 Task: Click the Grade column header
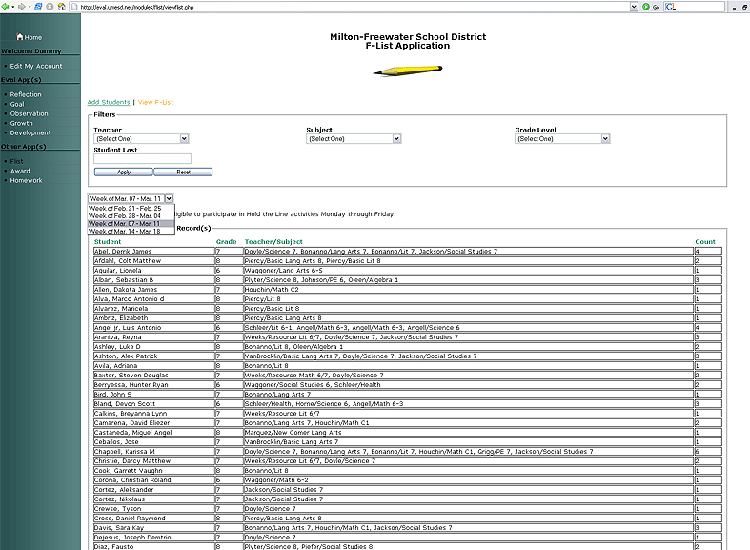click(226, 242)
